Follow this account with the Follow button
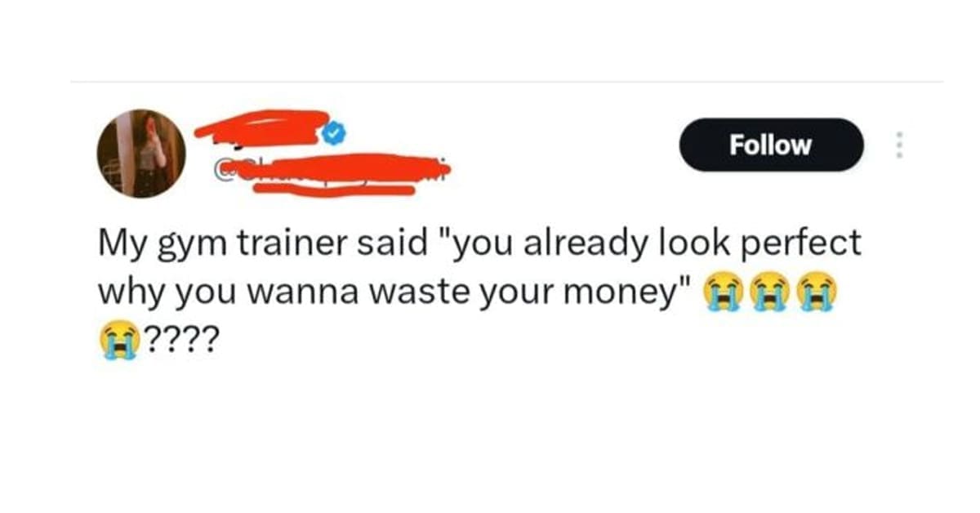The image size is (980, 513). 771,145
